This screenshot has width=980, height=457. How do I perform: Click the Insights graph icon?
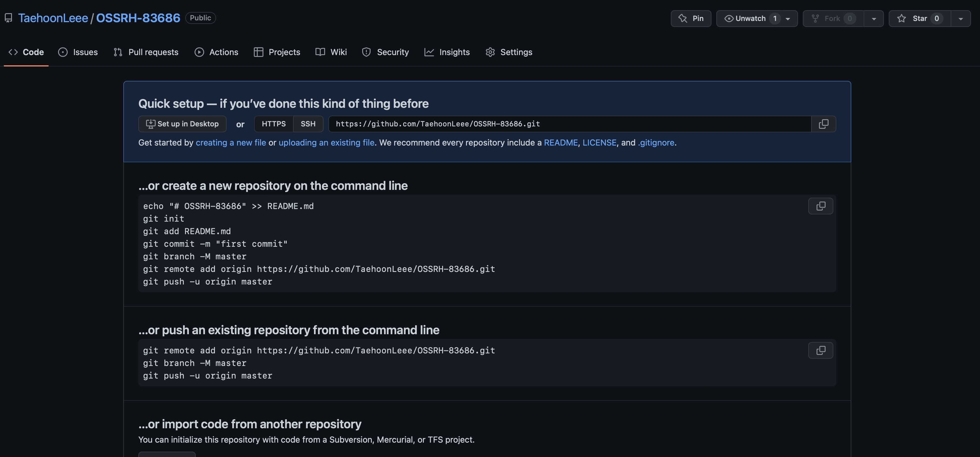[429, 52]
